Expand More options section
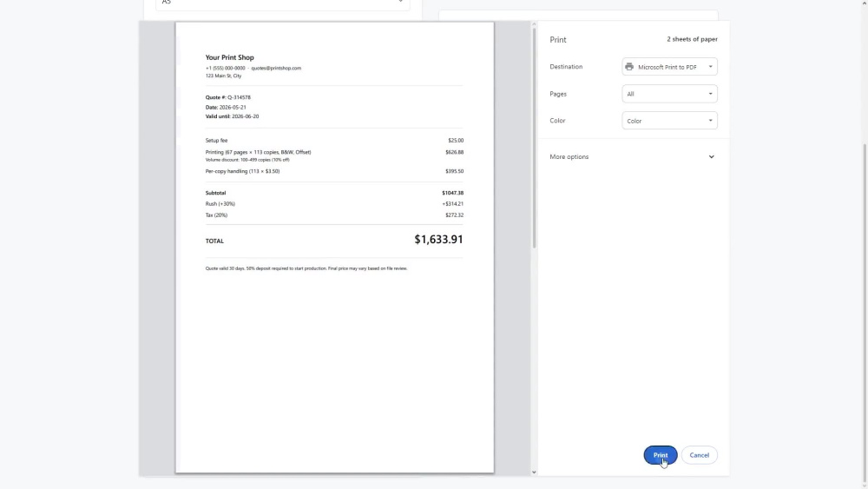868x489 pixels. pyautogui.click(x=632, y=156)
